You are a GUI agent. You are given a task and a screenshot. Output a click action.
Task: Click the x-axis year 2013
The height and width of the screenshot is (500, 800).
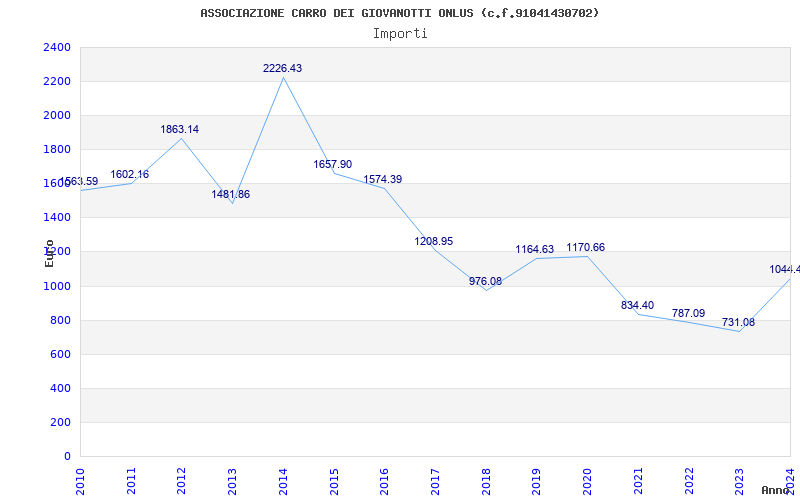233,481
